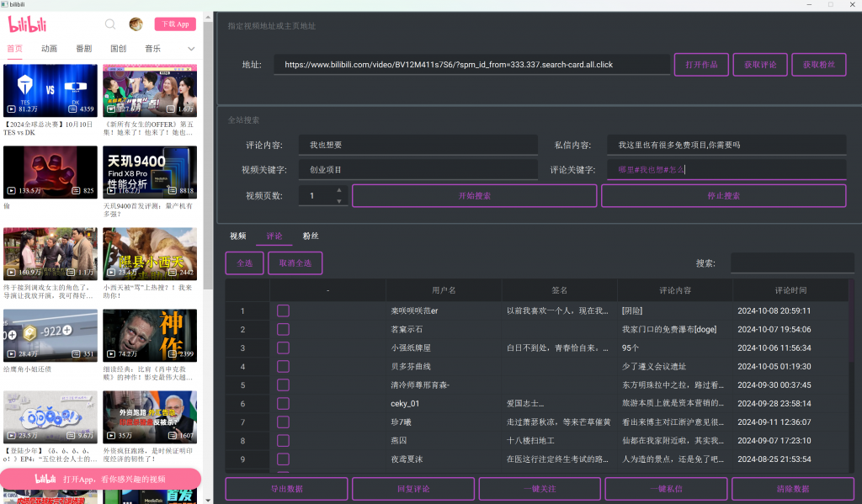Click the 打开App banner at bottom
Screen dimensions: 862x504
(x=100, y=480)
